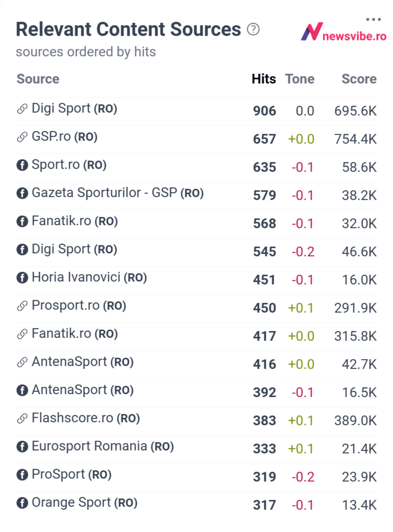The width and height of the screenshot is (393, 532).
Task: Open the three-dot options menu
Action: point(373,19)
